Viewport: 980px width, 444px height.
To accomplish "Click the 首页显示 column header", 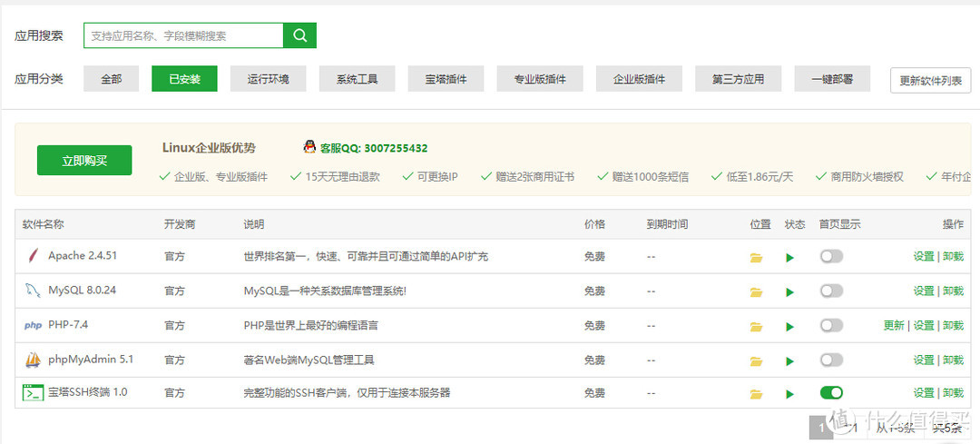I will (840, 224).
